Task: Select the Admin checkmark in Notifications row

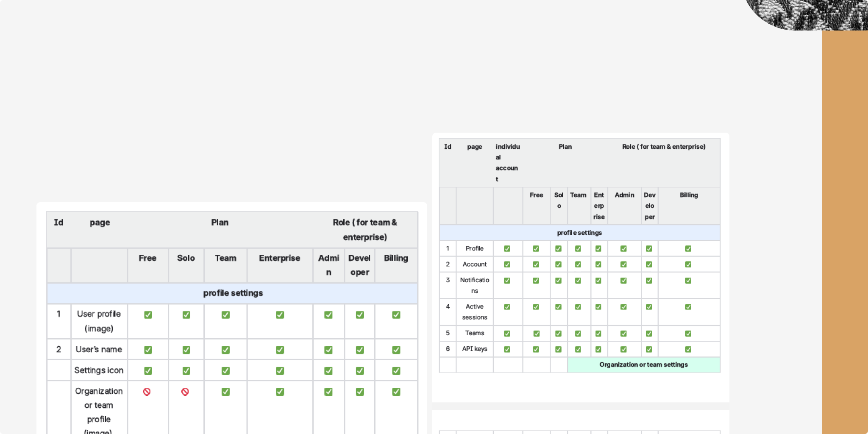Action: click(623, 281)
